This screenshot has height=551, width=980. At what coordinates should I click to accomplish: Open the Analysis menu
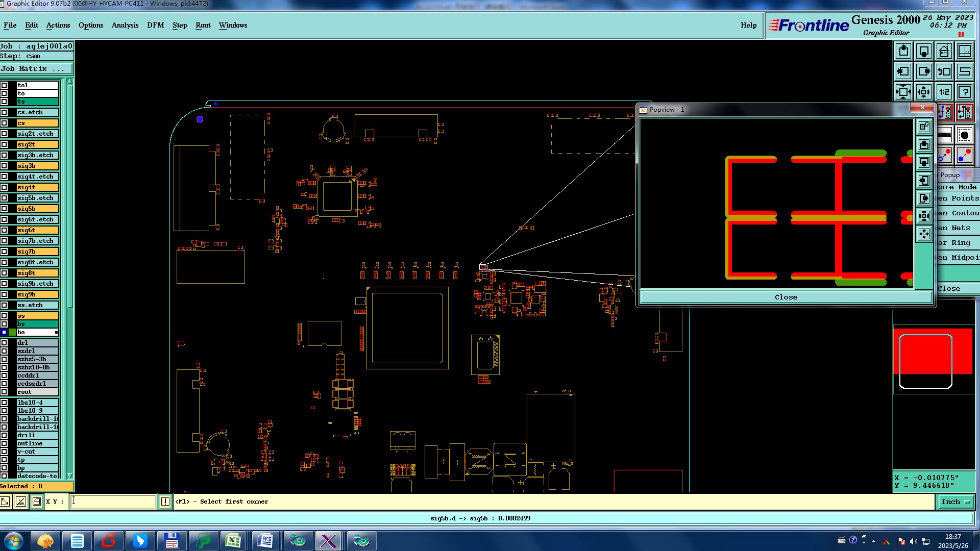click(125, 25)
